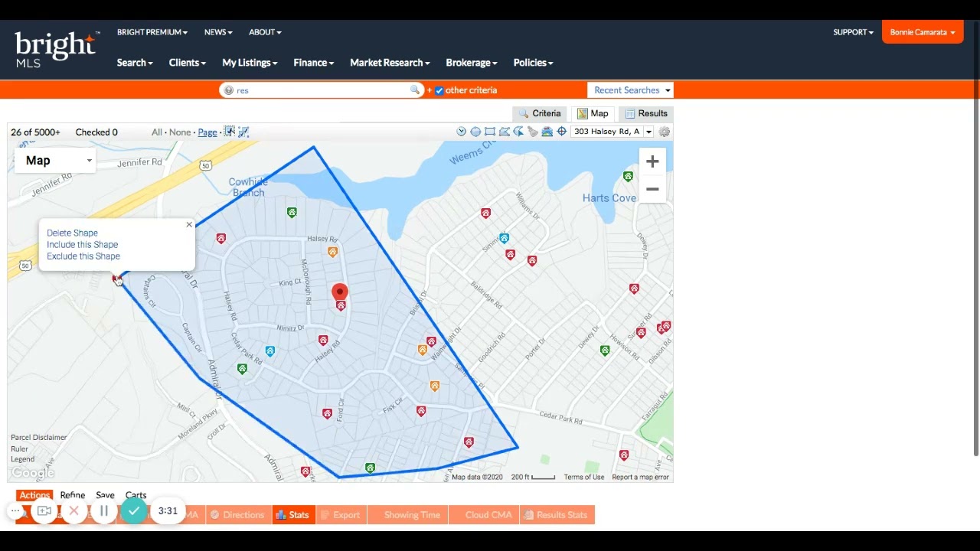980x551 pixels.
Task: Click the Stats button
Action: (293, 515)
